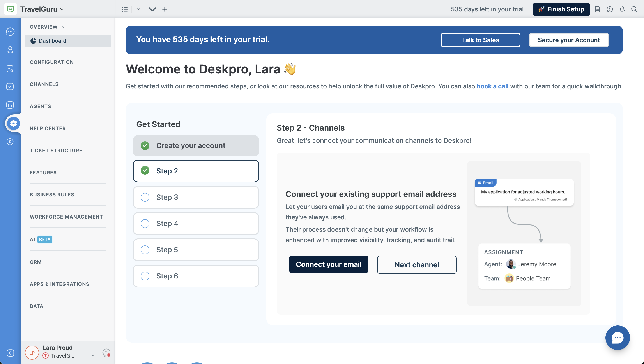Viewport: 644px width, 364px height.
Task: Open the notifications bell icon
Action: point(622,9)
